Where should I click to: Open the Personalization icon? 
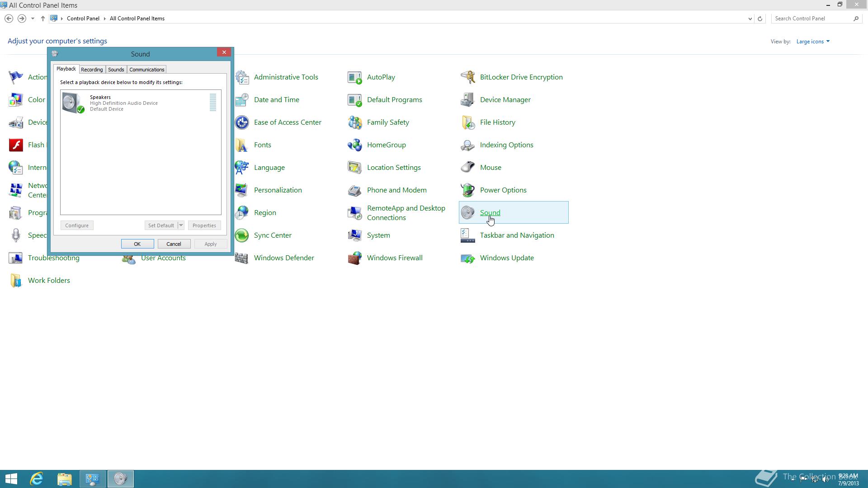click(x=242, y=190)
